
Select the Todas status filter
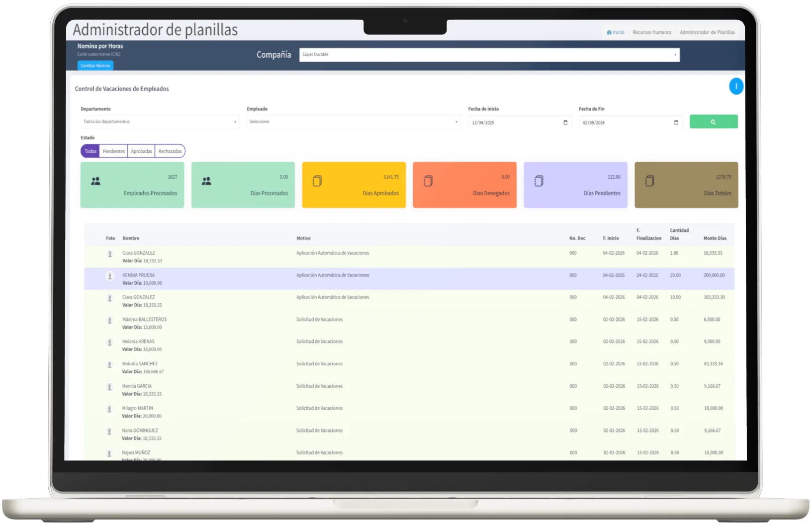coord(90,151)
